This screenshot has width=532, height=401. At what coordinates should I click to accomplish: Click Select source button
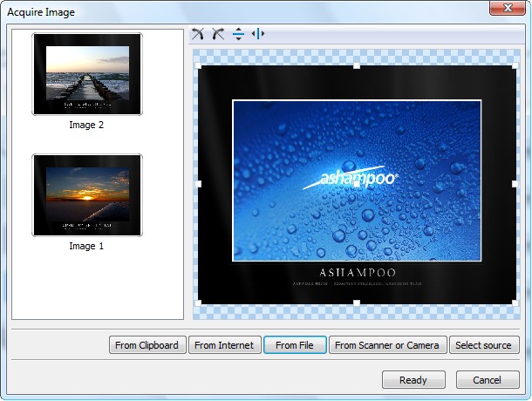[484, 345]
